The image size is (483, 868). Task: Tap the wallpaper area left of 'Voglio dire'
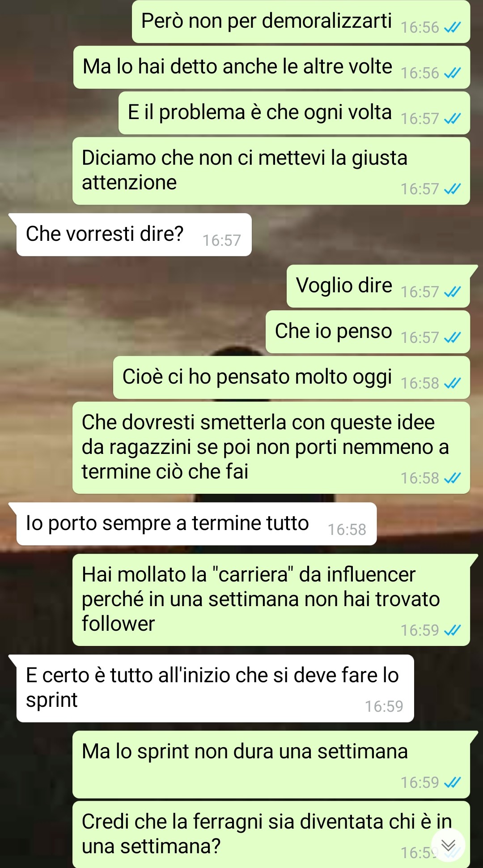(x=143, y=286)
